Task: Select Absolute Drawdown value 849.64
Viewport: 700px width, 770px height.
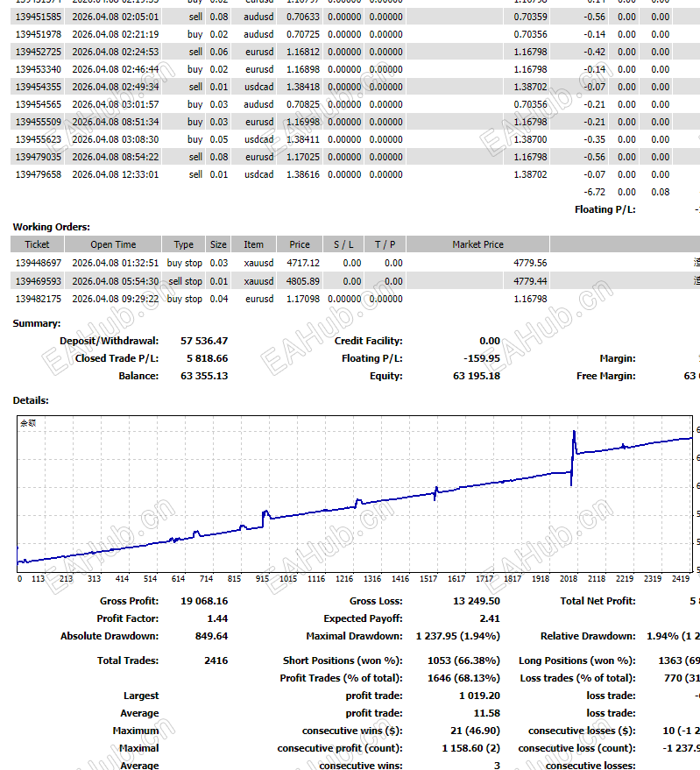Action: [212, 636]
